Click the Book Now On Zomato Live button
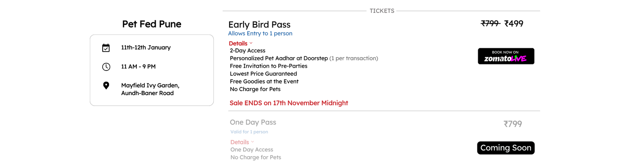The width and height of the screenshot is (644, 168). point(506,56)
